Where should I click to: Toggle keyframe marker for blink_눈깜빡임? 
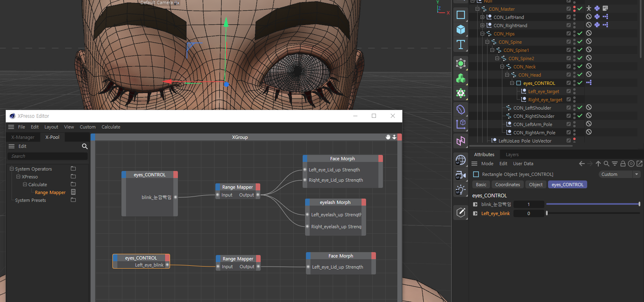(x=475, y=204)
